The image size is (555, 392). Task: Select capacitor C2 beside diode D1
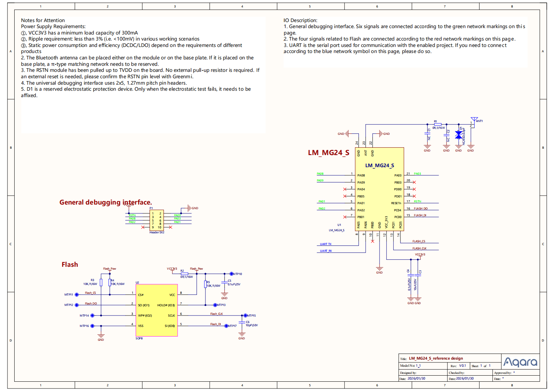446,136
